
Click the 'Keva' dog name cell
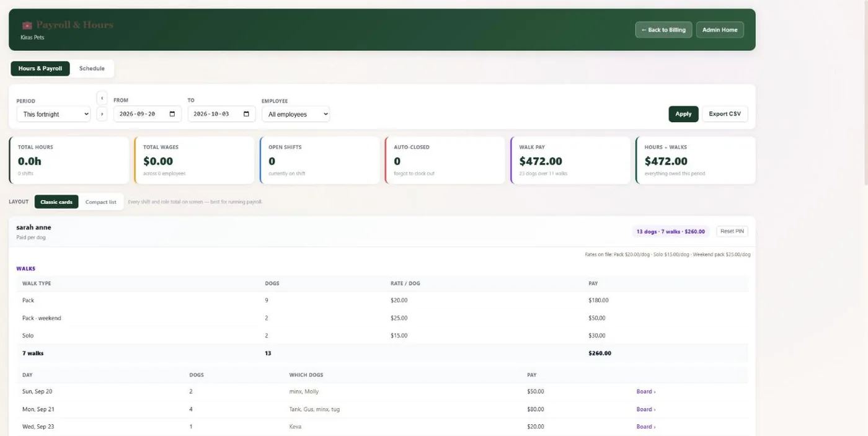(295, 427)
